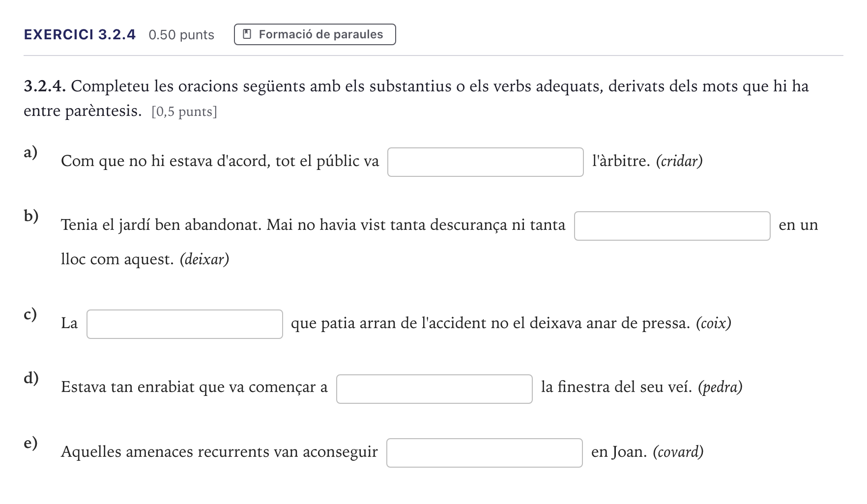Click the text 'Com que no hi estava d'acord'
Screen dimensions: 867x504
point(165,161)
